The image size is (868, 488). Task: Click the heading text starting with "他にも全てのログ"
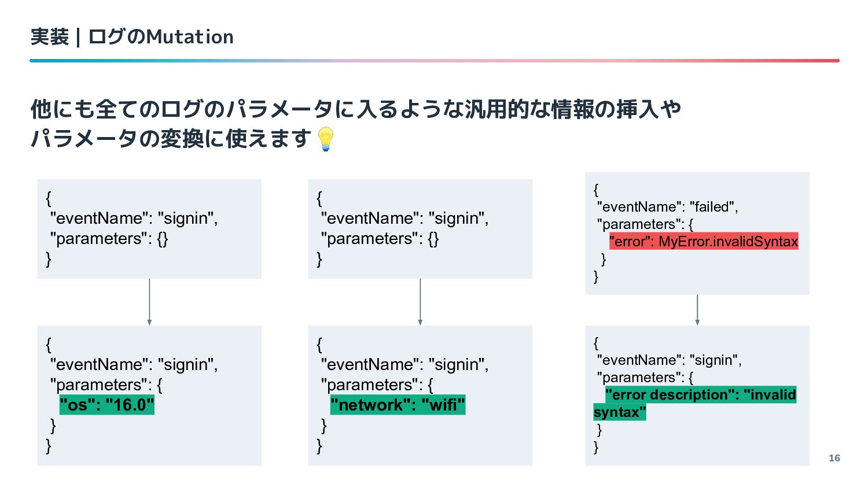(355, 109)
